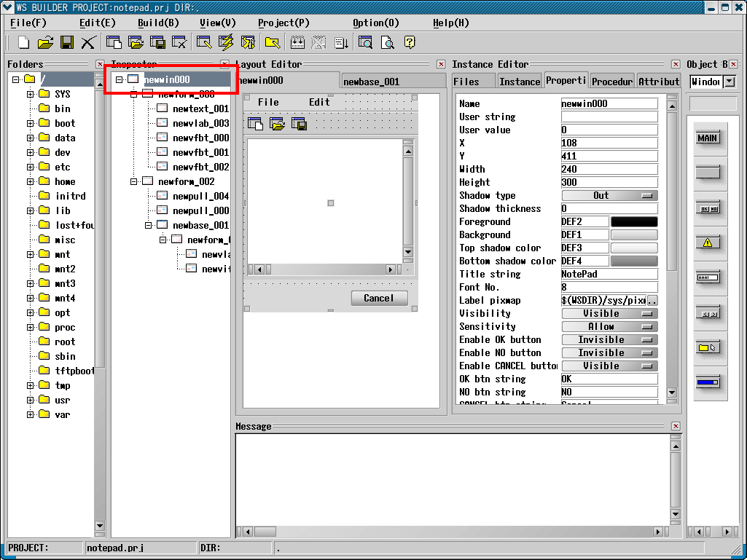Screen dimensions: 747x560
Task: Toggle the Sensitivity Allow button
Action: pos(609,327)
